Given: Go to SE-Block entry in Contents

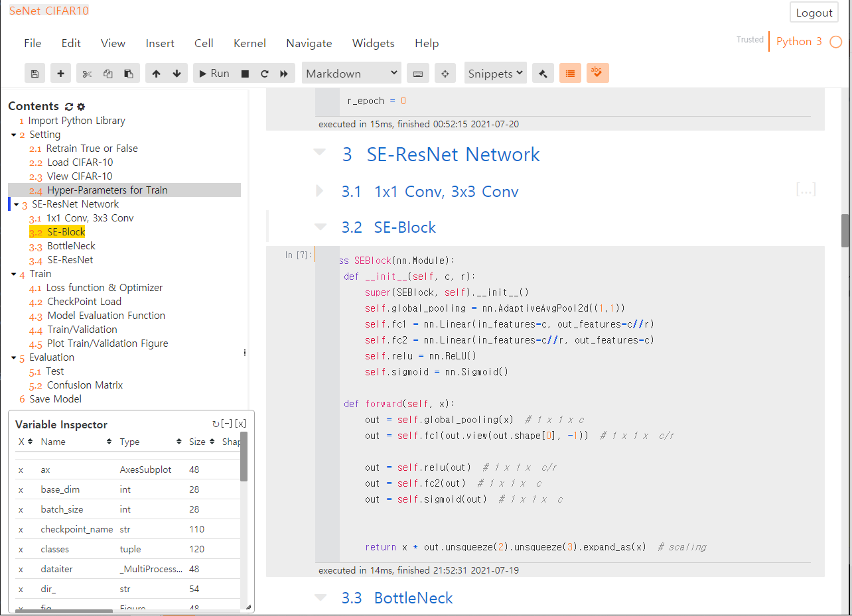Looking at the screenshot, I should click(66, 232).
